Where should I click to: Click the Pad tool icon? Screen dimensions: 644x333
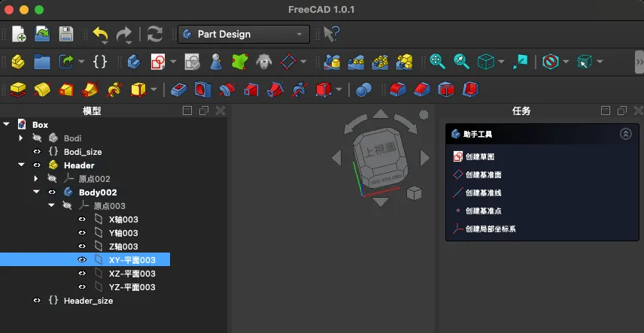point(18,90)
